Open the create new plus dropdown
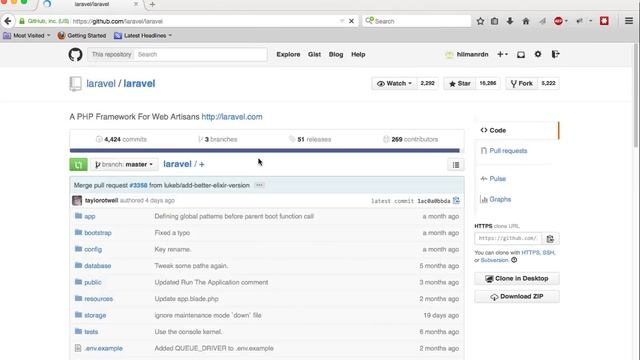This screenshot has width=640, height=360. click(x=502, y=54)
